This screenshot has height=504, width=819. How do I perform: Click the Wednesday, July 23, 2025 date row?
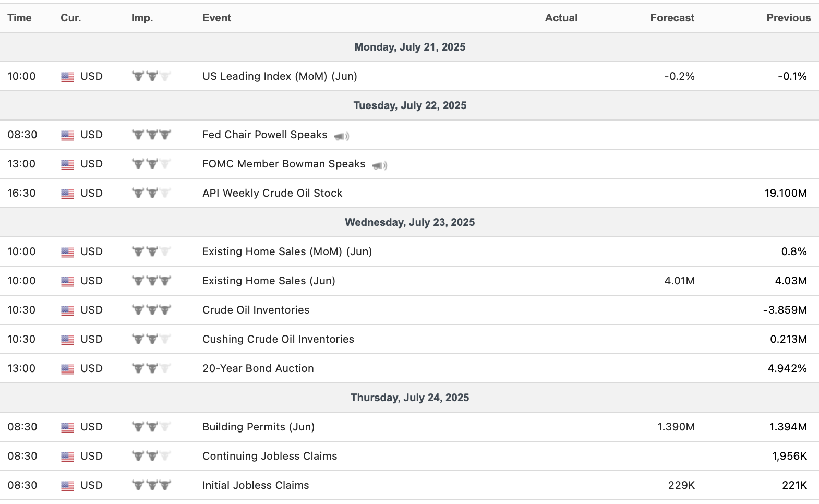409,222
